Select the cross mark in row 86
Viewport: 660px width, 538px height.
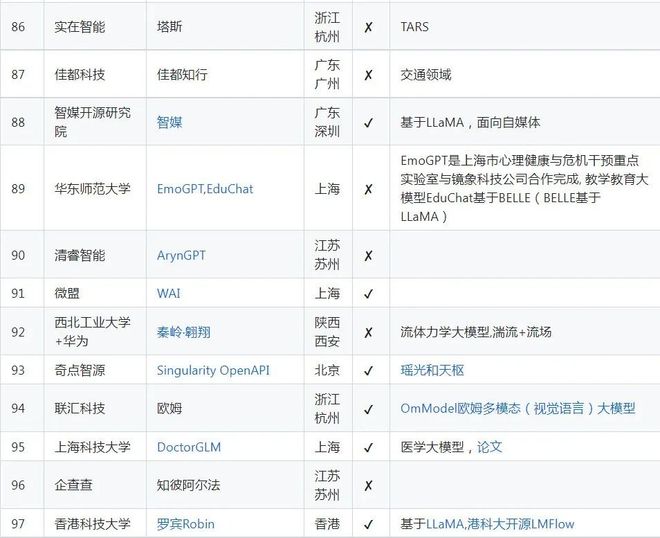pyautogui.click(x=368, y=27)
